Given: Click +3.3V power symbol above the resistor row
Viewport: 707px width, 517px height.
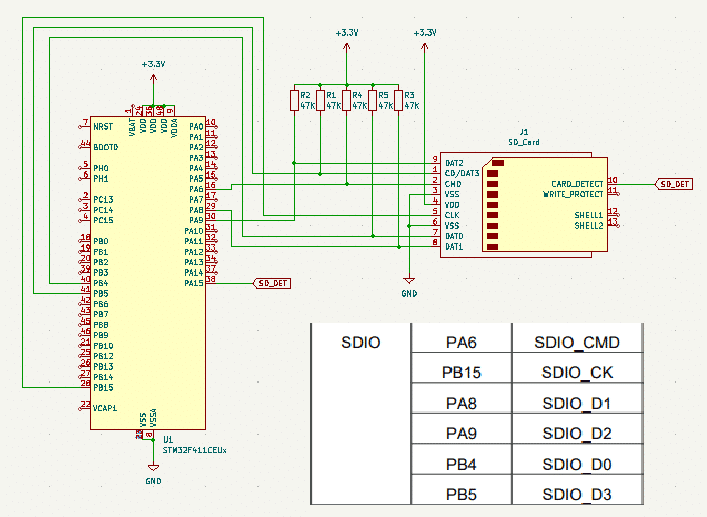Looking at the screenshot, I should [x=346, y=41].
